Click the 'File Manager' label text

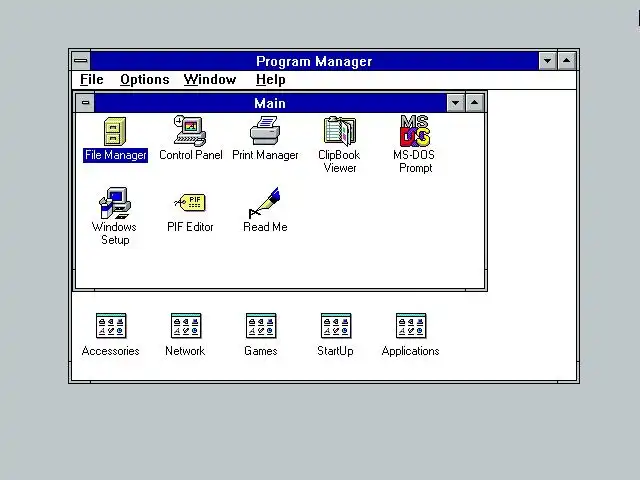(116, 155)
